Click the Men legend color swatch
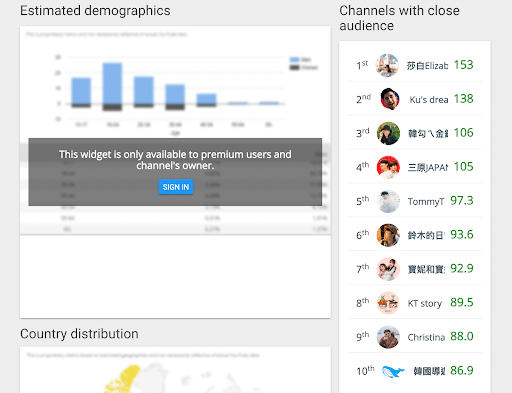This screenshot has width=512, height=393. 294,60
